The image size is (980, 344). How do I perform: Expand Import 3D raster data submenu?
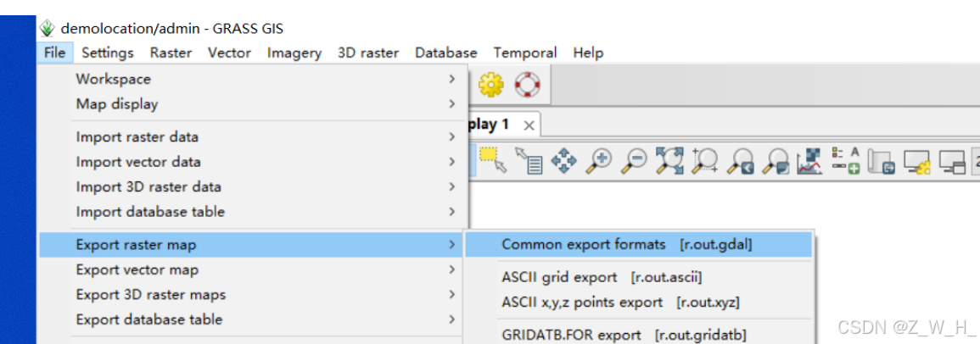tap(252, 186)
